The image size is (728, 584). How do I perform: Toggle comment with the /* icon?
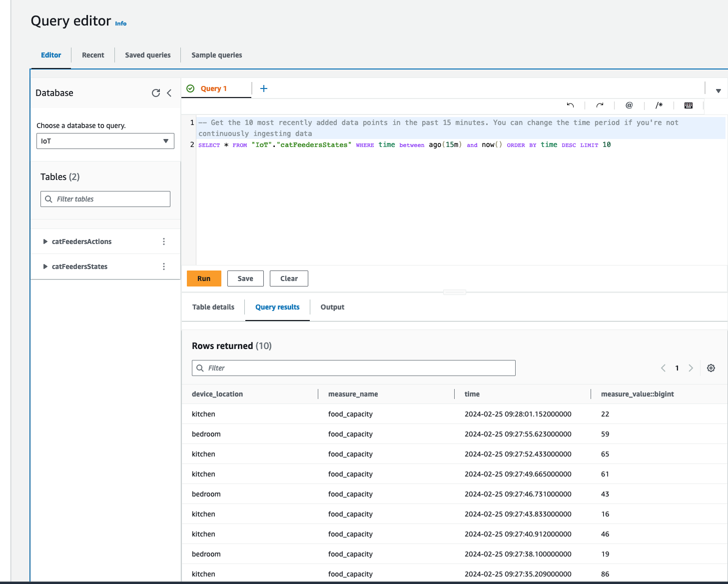659,105
